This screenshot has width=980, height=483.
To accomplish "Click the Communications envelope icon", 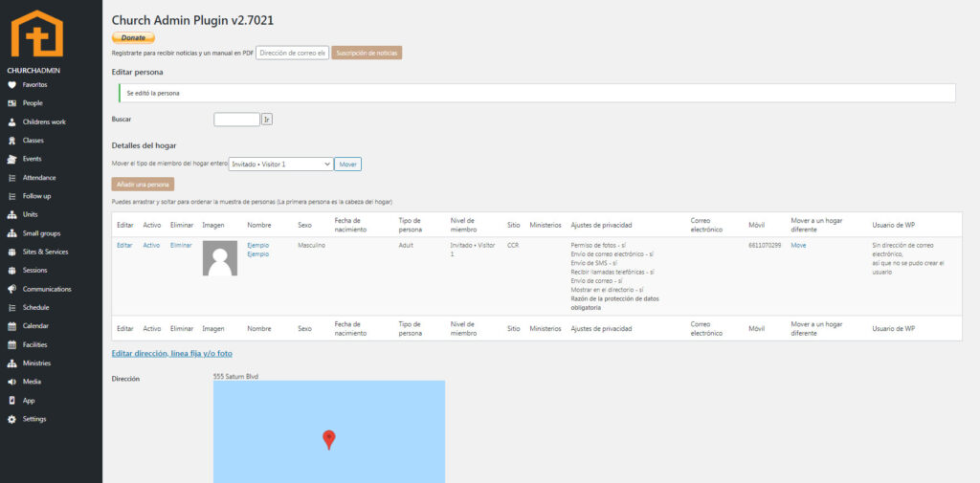I will coord(11,289).
